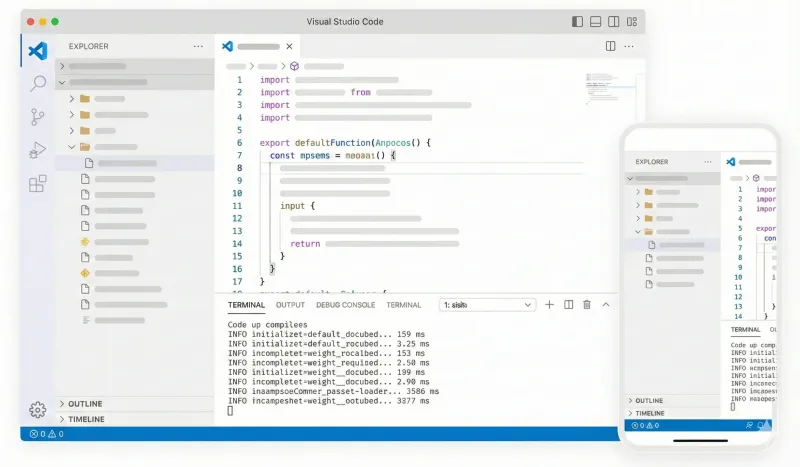The height and width of the screenshot is (467, 800).
Task: Open editor more actions menu
Action: (629, 46)
